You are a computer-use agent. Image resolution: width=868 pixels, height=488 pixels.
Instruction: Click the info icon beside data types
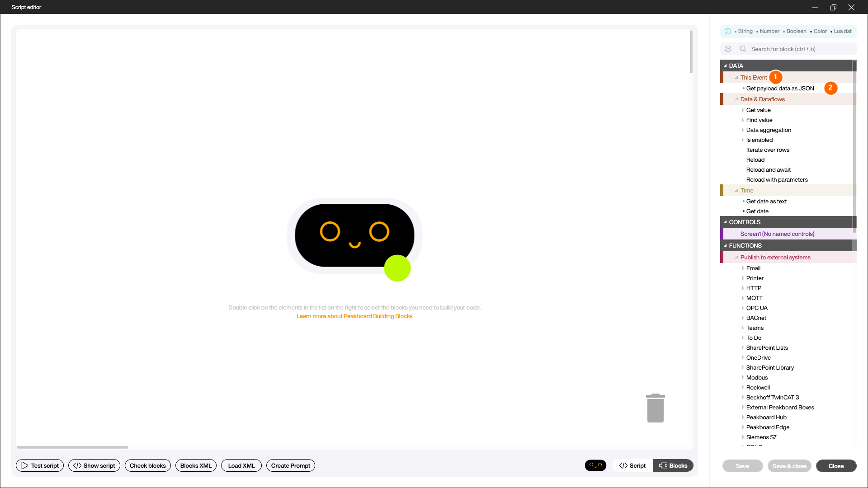[728, 31]
